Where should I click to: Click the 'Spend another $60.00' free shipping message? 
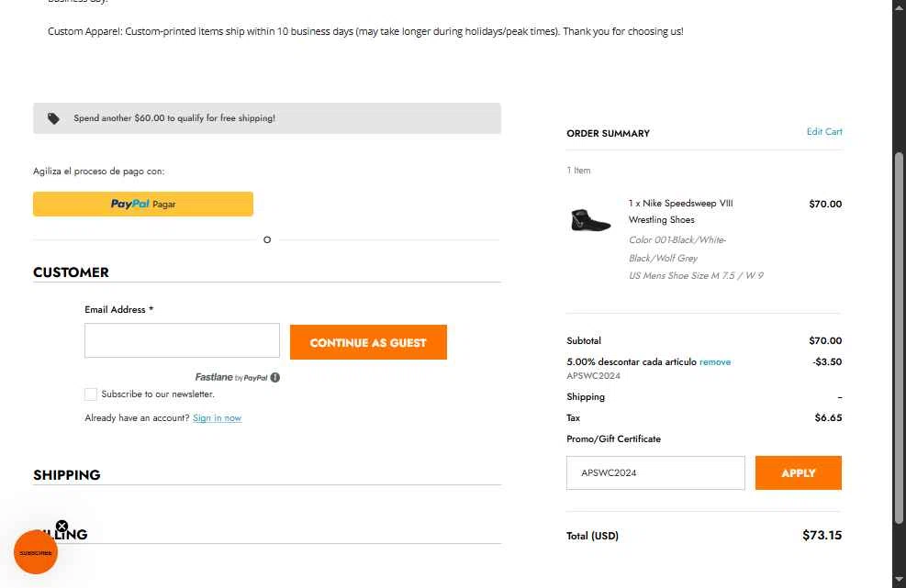[x=173, y=117]
